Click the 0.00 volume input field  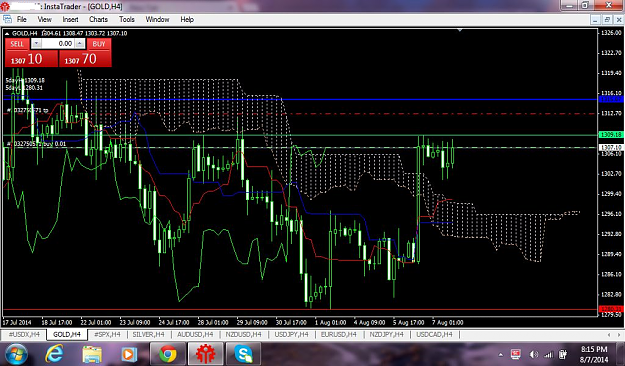(x=58, y=44)
